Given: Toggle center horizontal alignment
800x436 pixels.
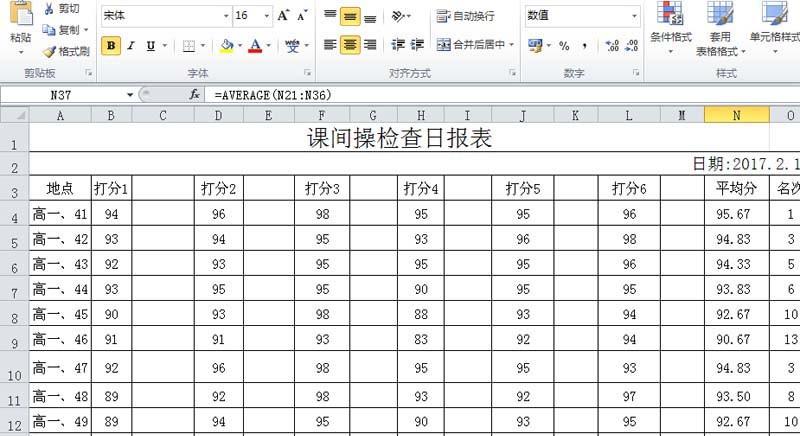Looking at the screenshot, I should tap(350, 45).
